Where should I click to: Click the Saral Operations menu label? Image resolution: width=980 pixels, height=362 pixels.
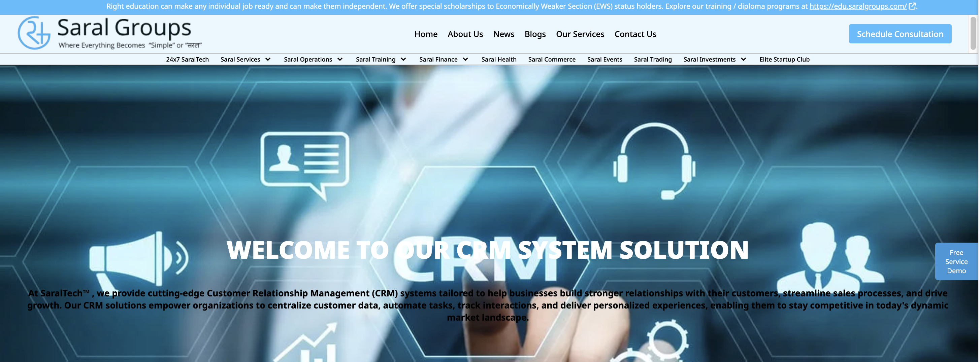pyautogui.click(x=308, y=59)
